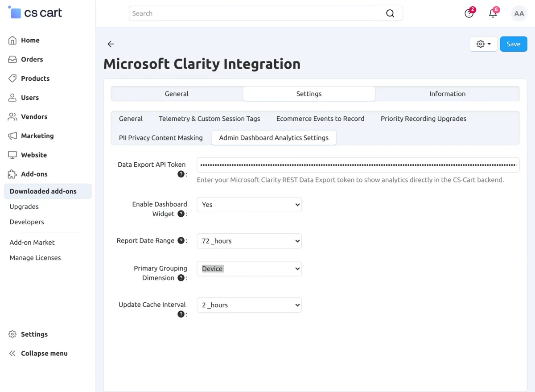The width and height of the screenshot is (535, 392).
Task: Click the Microsoft Clarity Integration heading
Action: point(202,64)
